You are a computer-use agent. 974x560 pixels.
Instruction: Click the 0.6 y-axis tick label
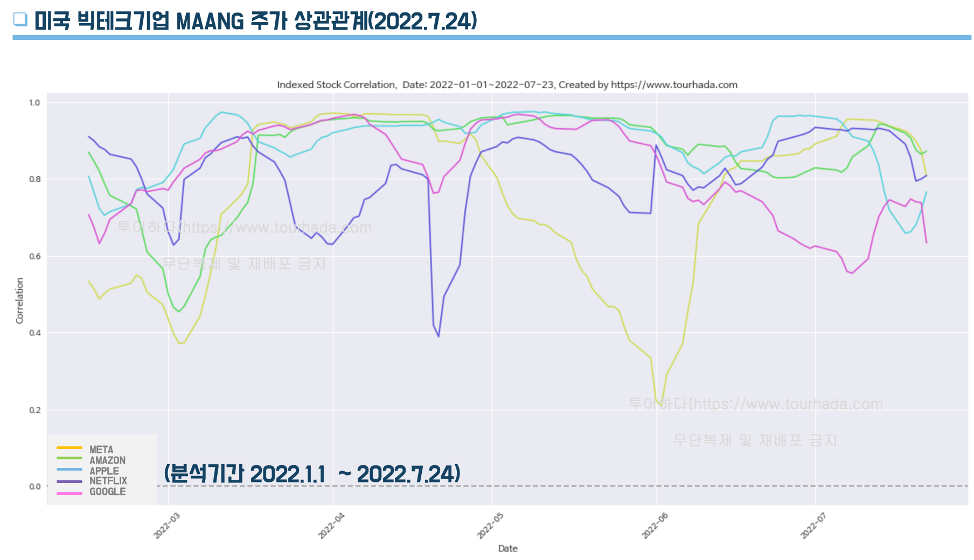(34, 256)
